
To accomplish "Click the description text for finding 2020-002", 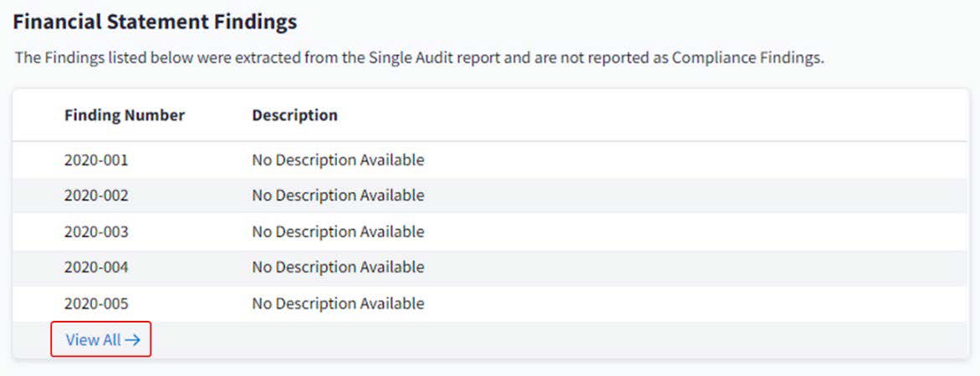I will point(338,196).
